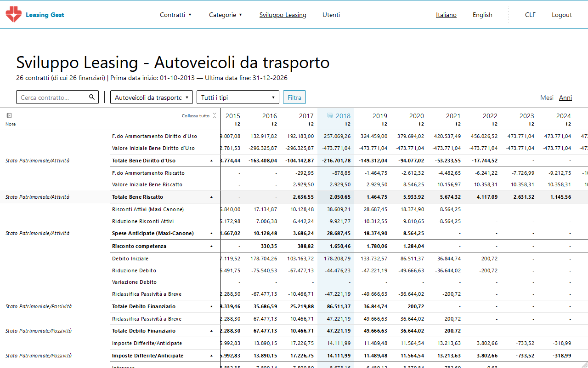
Task: Click the F.do Ammortamento Diritto d'Uso row label
Action: [154, 136]
